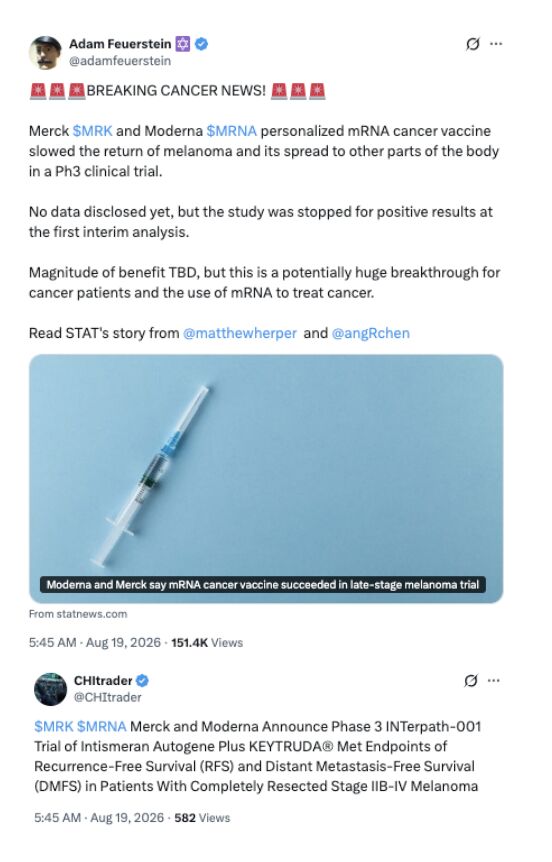The image size is (552, 862).
Task: Open the @matthewherper mention
Action: tap(240, 333)
